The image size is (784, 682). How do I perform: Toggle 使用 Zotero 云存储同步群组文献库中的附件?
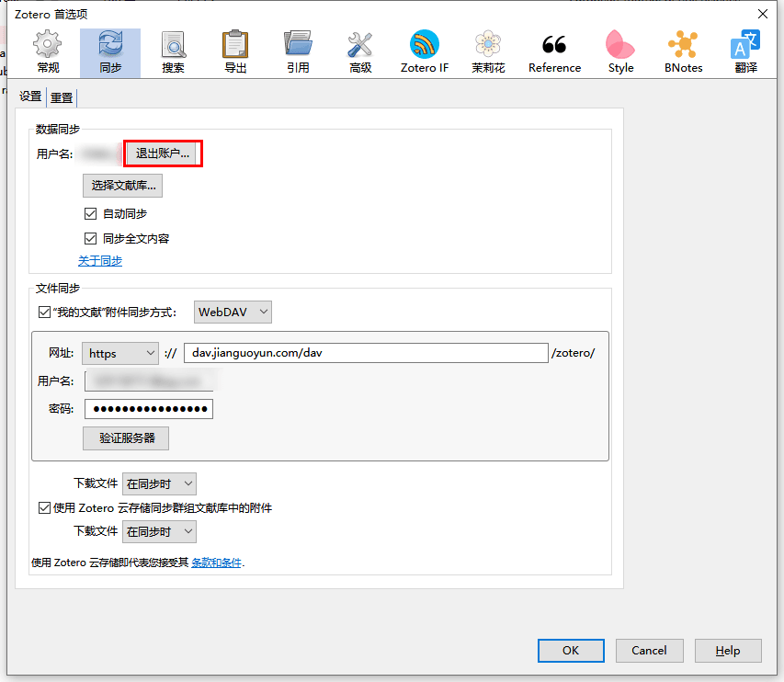point(44,507)
